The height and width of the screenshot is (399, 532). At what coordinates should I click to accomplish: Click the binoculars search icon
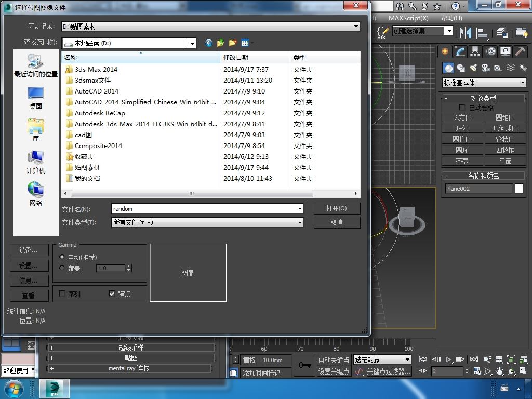click(400, 6)
